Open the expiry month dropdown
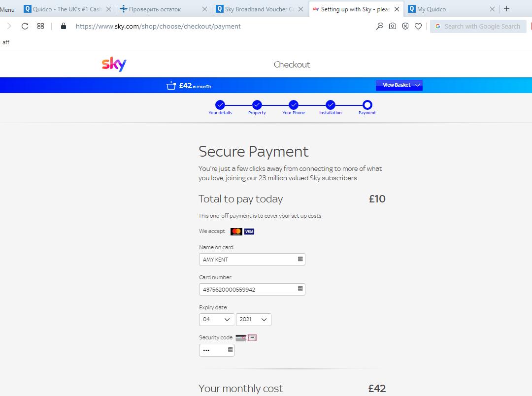This screenshot has width=532, height=396. [x=216, y=320]
